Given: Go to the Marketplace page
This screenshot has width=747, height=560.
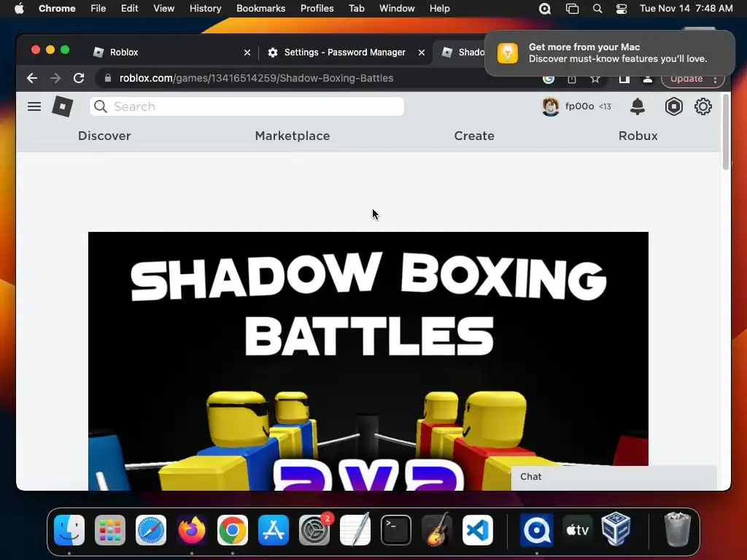Looking at the screenshot, I should 293,136.
